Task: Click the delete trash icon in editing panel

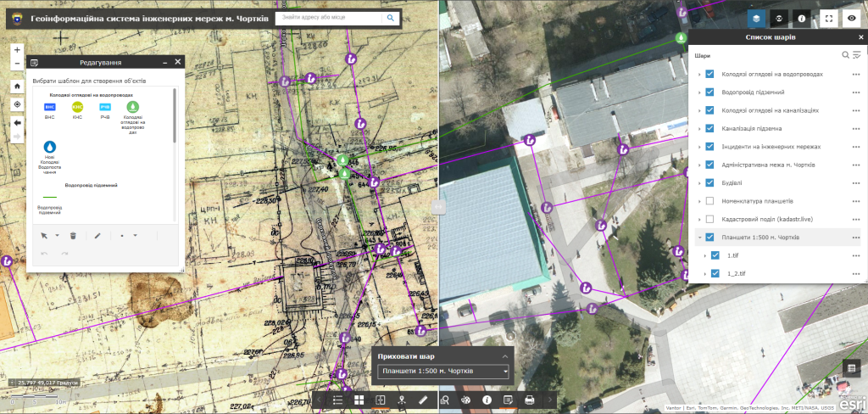Action: (74, 235)
